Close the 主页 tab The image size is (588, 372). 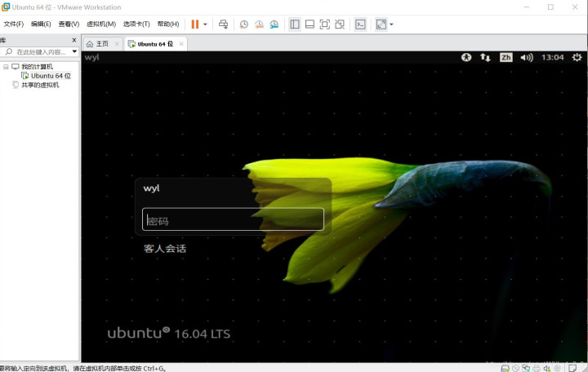[117, 44]
